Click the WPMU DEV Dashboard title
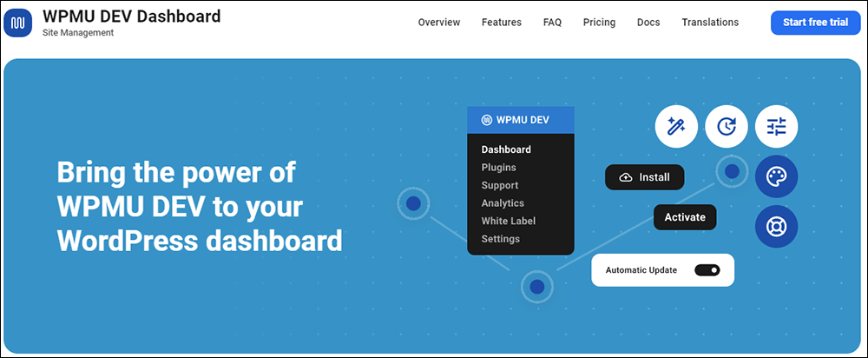Image resolution: width=868 pixels, height=358 pixels. [131, 16]
